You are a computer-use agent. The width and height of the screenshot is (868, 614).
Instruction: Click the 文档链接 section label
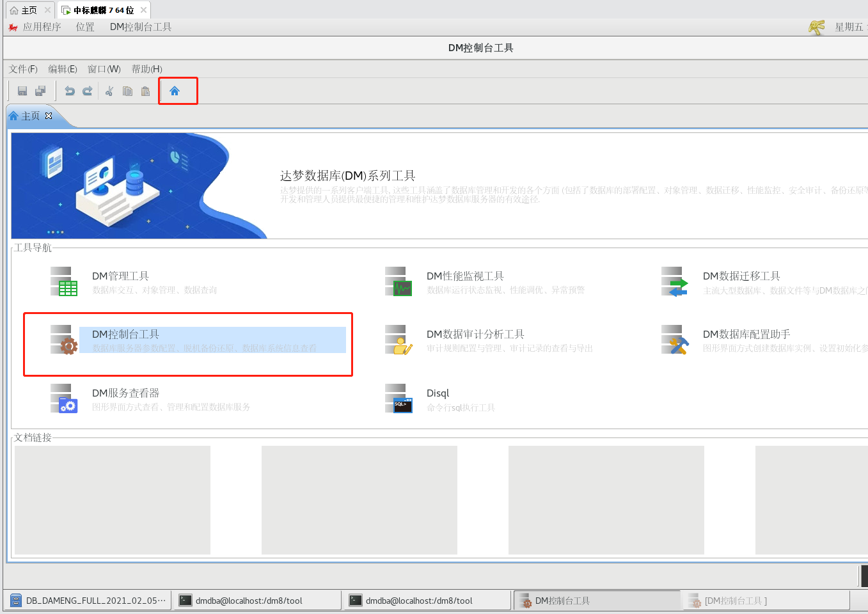click(33, 437)
